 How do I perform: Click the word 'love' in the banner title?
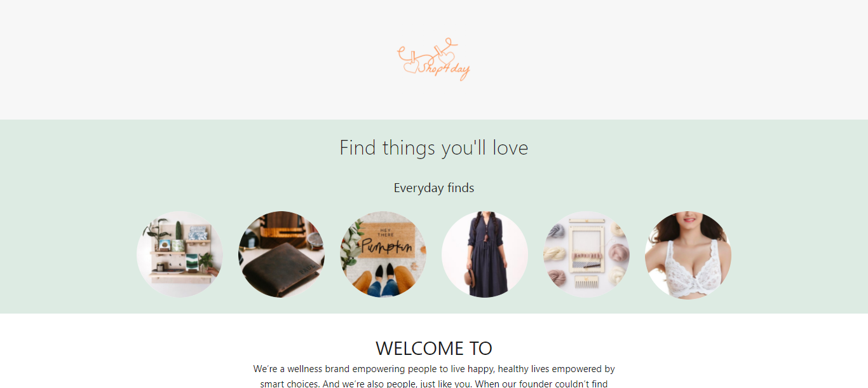pos(510,148)
